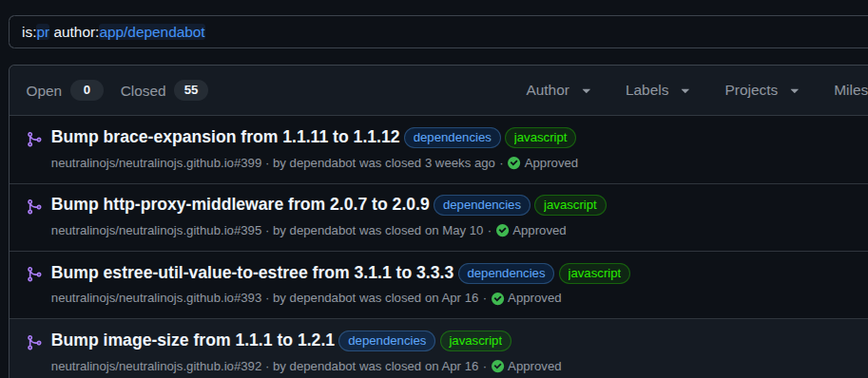This screenshot has height=378, width=868.
Task: Click javascript label on estree-util-value-to-estree PR
Action: tap(594, 274)
